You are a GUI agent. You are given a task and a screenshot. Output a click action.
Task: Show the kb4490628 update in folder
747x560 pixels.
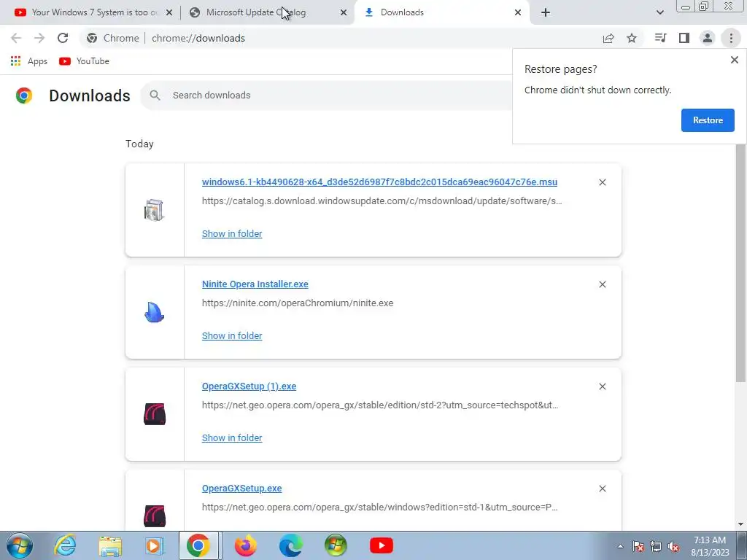pos(231,234)
